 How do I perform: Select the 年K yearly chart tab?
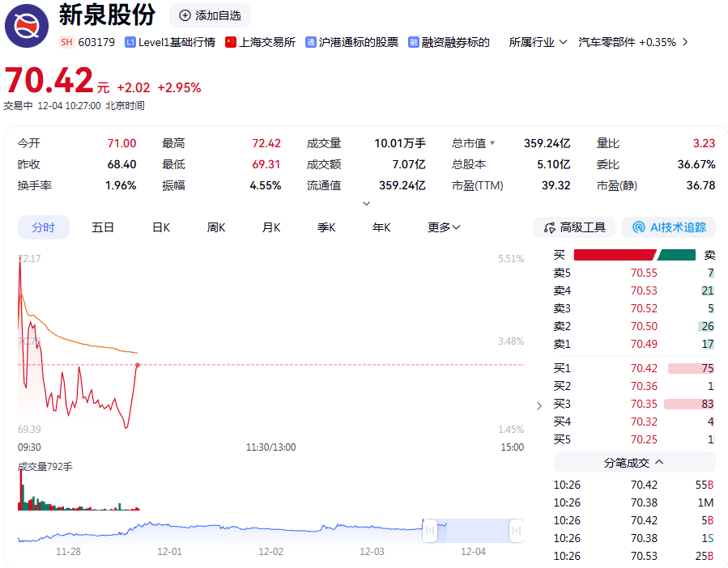click(381, 227)
